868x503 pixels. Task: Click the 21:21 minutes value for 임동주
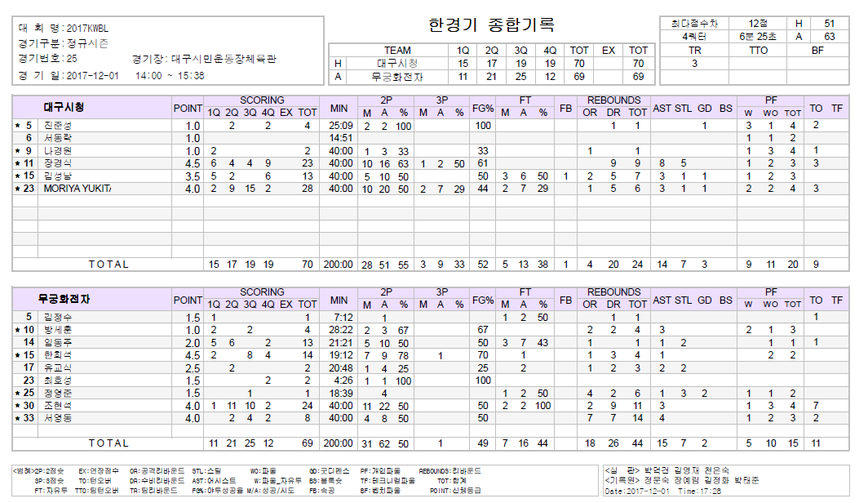coord(341,342)
